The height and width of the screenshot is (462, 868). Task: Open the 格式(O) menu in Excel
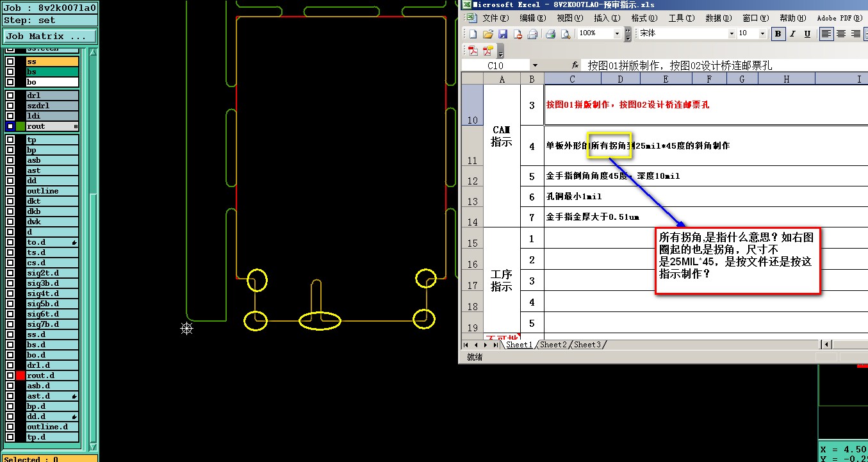point(644,19)
